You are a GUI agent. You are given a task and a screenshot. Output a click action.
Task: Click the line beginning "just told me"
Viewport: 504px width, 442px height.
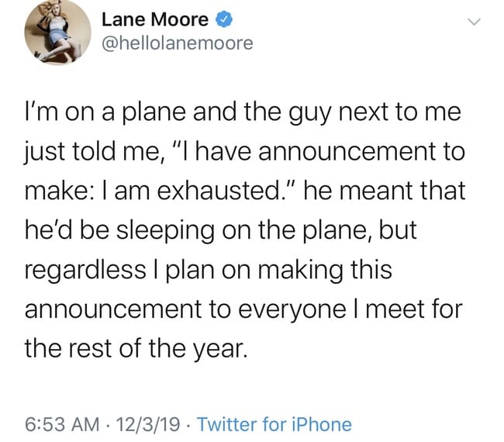pyautogui.click(x=244, y=150)
